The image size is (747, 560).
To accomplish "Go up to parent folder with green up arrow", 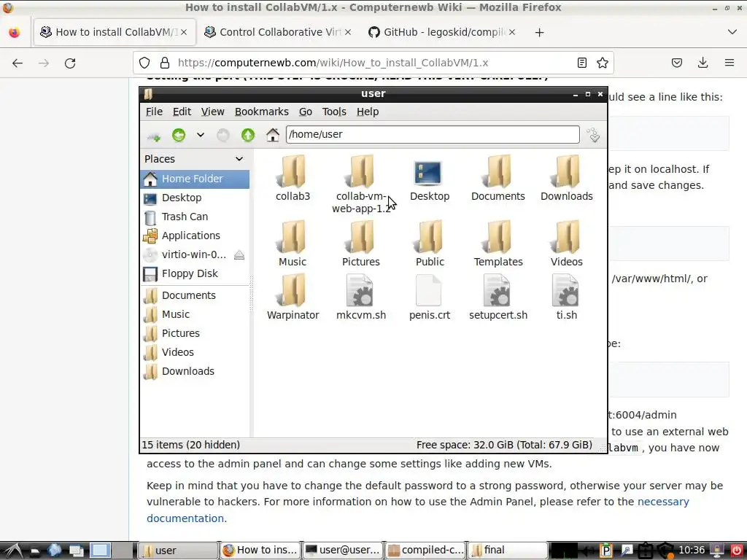I will pos(248,135).
